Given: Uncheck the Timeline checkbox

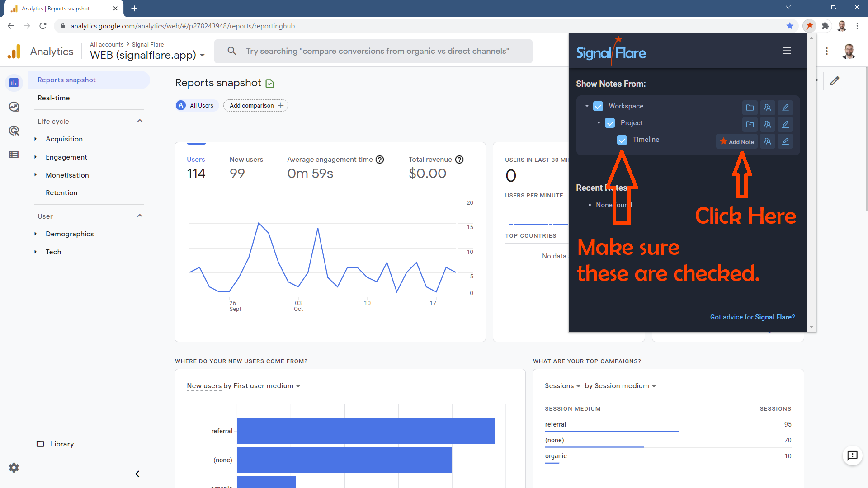Looking at the screenshot, I should click(x=622, y=140).
